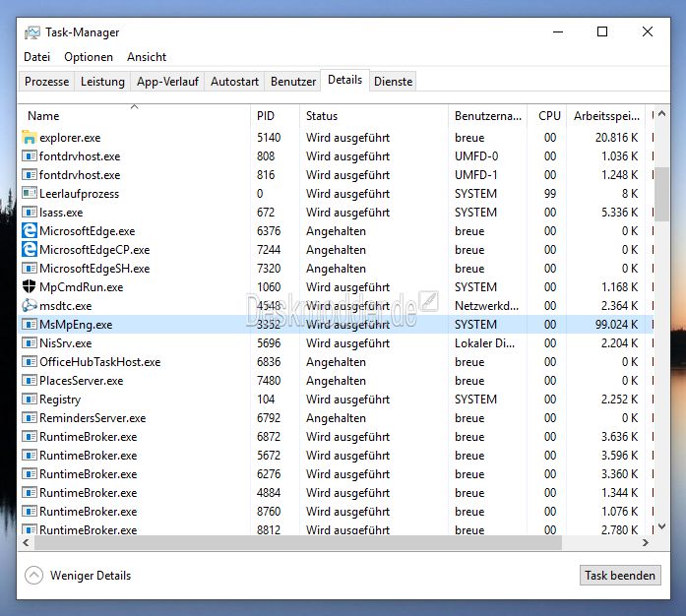Click icon of fontdrvhost.exe PID 808
This screenshot has height=616, width=686.
point(29,155)
